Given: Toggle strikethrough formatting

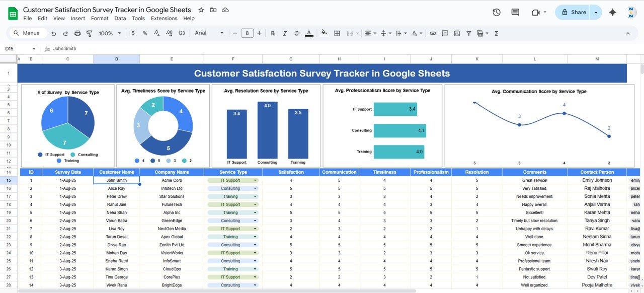Looking at the screenshot, I should pos(297,33).
